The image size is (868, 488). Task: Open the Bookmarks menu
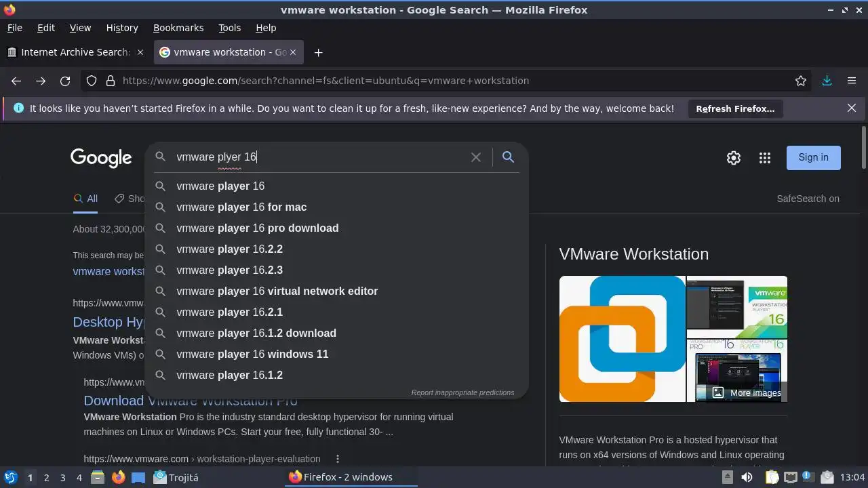click(x=178, y=28)
